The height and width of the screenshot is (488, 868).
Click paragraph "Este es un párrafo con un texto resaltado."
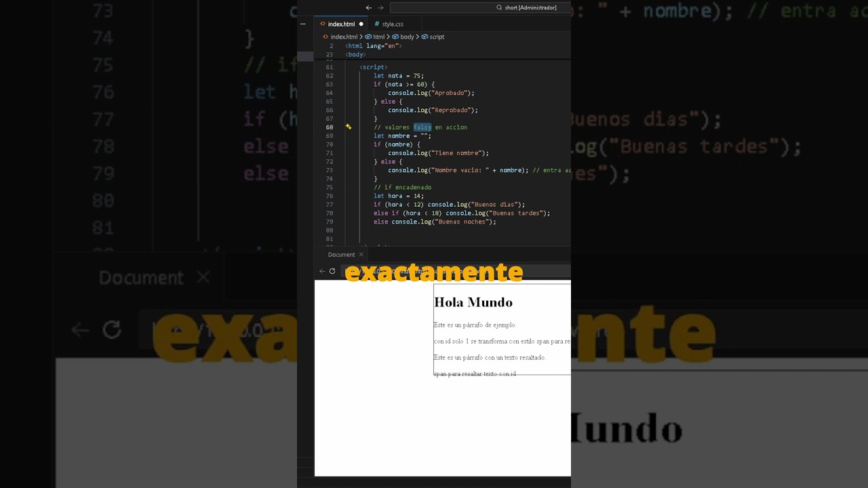pyautogui.click(x=490, y=358)
